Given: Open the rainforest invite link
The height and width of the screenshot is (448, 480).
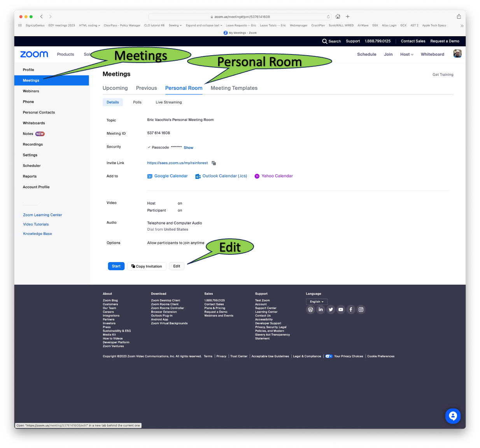Looking at the screenshot, I should coord(177,163).
